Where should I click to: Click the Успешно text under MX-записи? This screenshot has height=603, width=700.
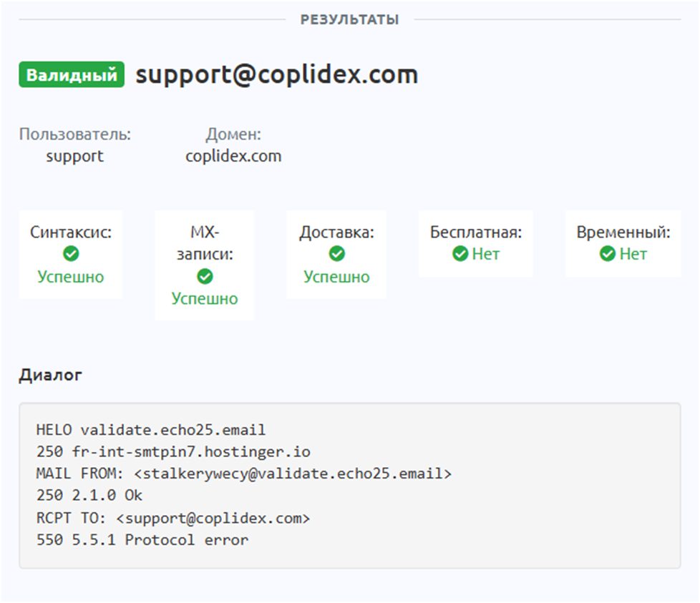pos(205,299)
